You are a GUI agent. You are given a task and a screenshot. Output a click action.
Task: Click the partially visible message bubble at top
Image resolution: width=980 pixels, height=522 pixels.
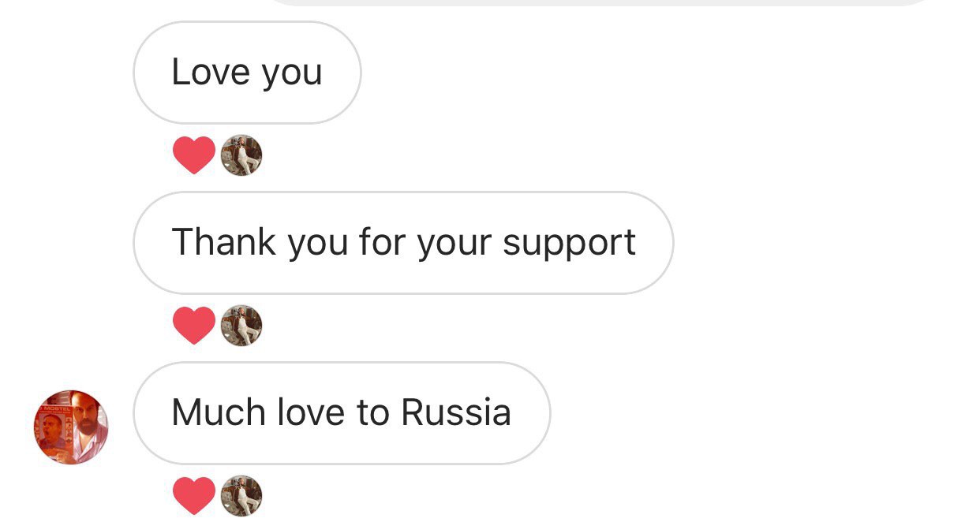click(x=600, y=3)
